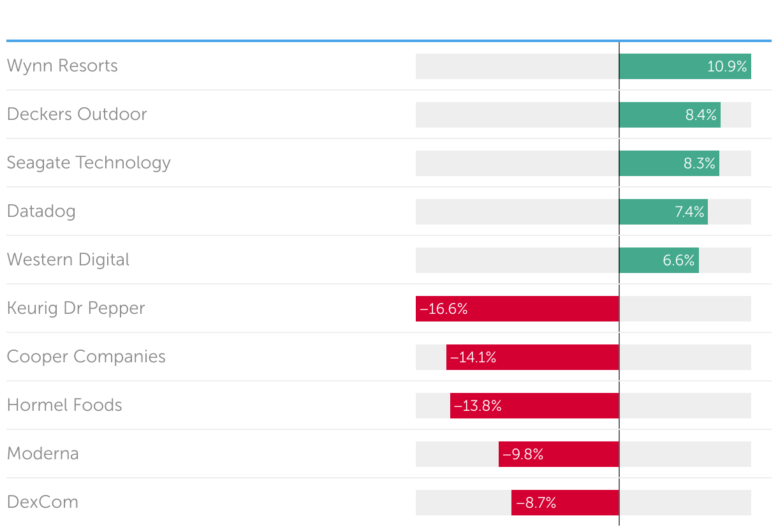Click the green 6.6% bar

(659, 260)
